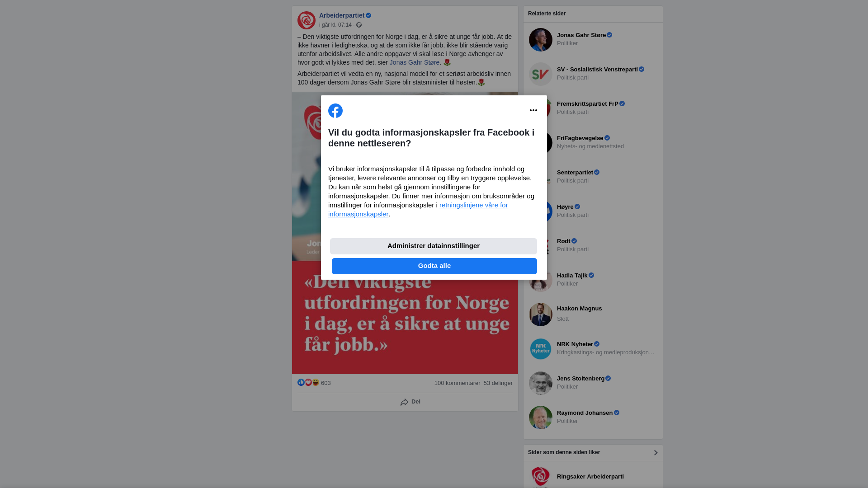The height and width of the screenshot is (488, 868).
Task: Open the Raymond Johansen page link
Action: coord(585,413)
